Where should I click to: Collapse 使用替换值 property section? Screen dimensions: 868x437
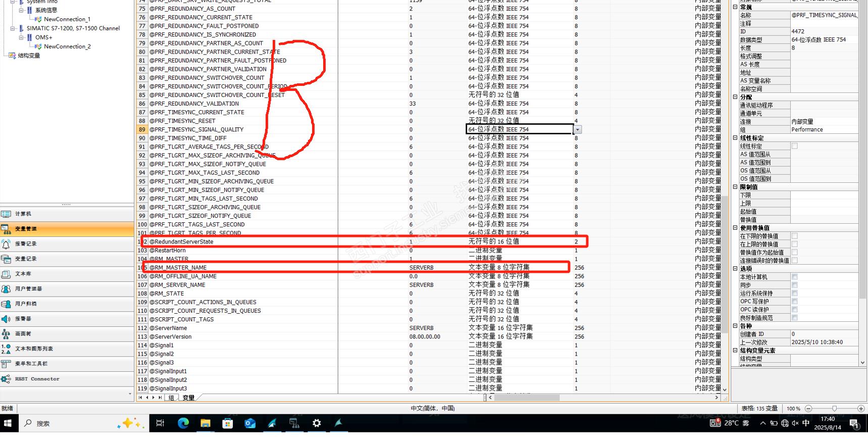pyautogui.click(x=735, y=228)
